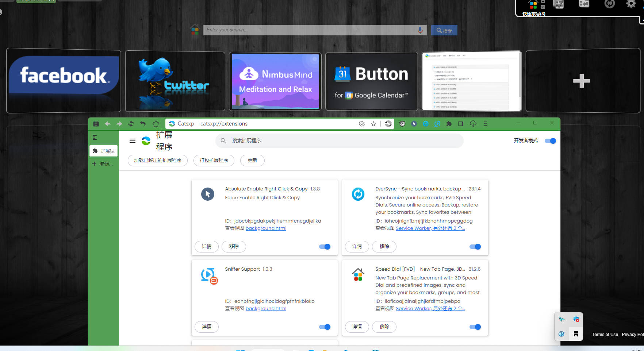Click the blue V circle tray icon
Image resolution: width=644 pixels, height=351 pixels.
561,334
